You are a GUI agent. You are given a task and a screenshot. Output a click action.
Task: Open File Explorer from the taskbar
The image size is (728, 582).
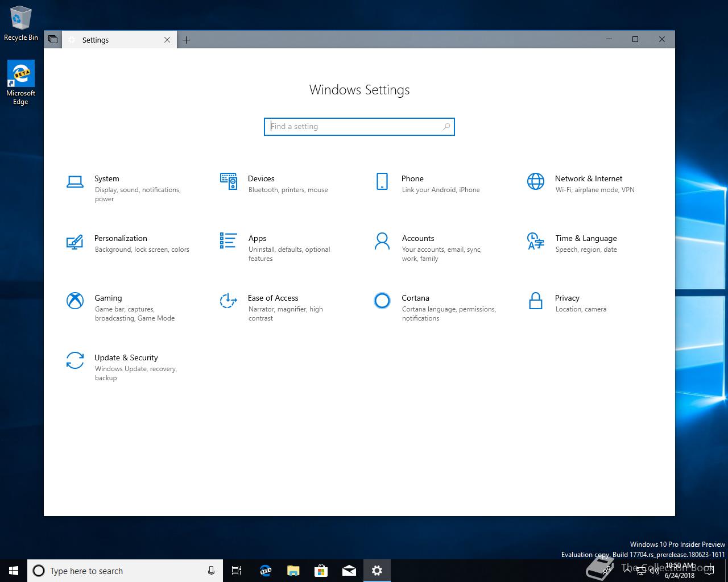293,571
